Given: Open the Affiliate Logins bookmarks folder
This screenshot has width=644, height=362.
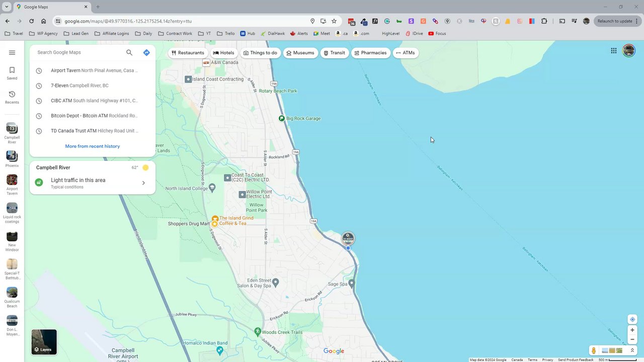Looking at the screenshot, I should (112, 34).
